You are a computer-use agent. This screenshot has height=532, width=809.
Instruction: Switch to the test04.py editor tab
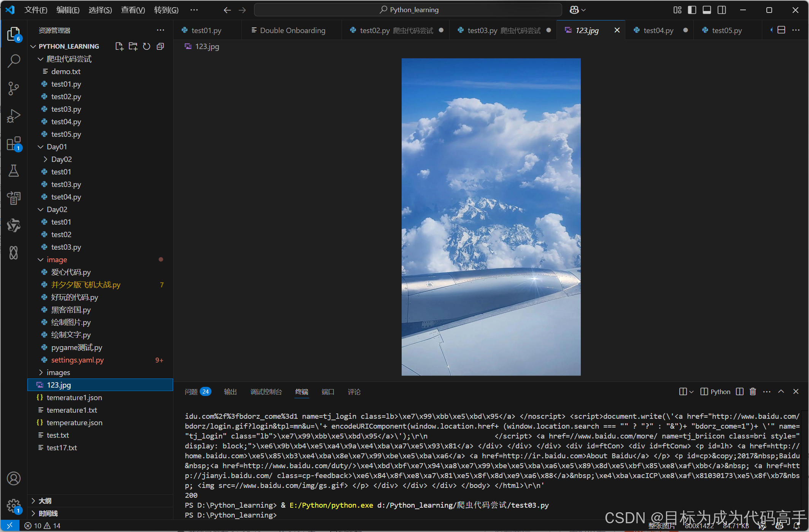[658, 30]
